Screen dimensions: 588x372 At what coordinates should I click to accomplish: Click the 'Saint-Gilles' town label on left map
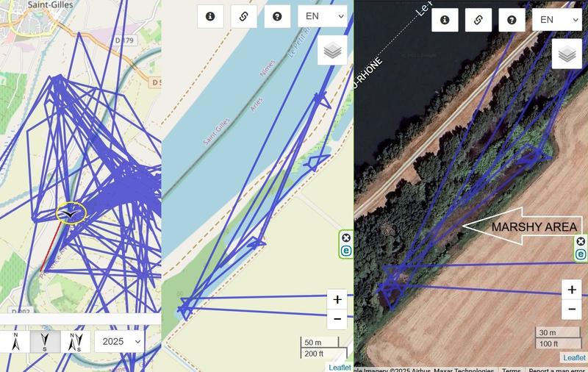tap(50, 5)
